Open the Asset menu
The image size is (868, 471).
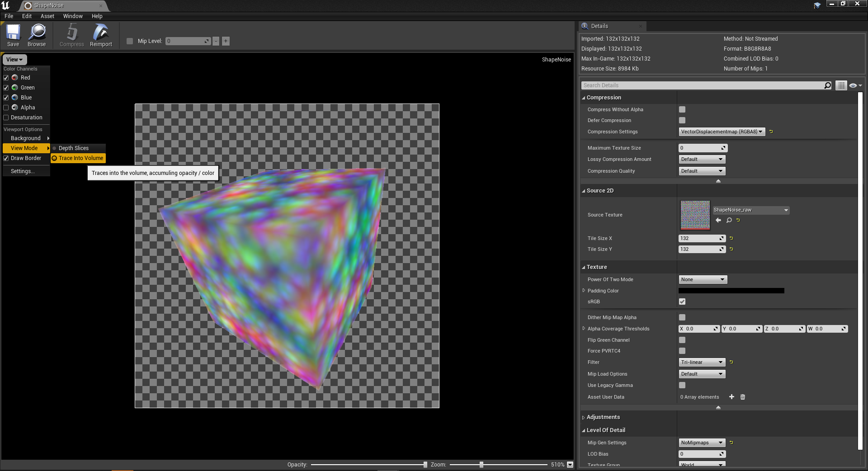(47, 16)
